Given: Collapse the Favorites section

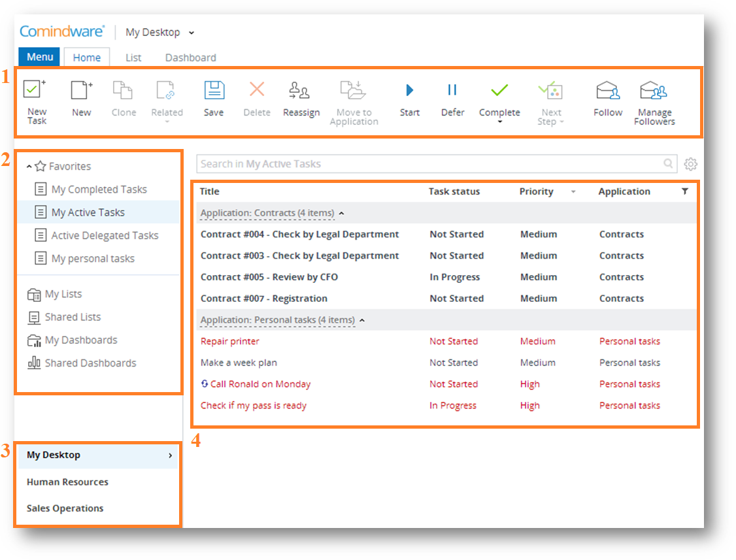Looking at the screenshot, I should coord(29,167).
